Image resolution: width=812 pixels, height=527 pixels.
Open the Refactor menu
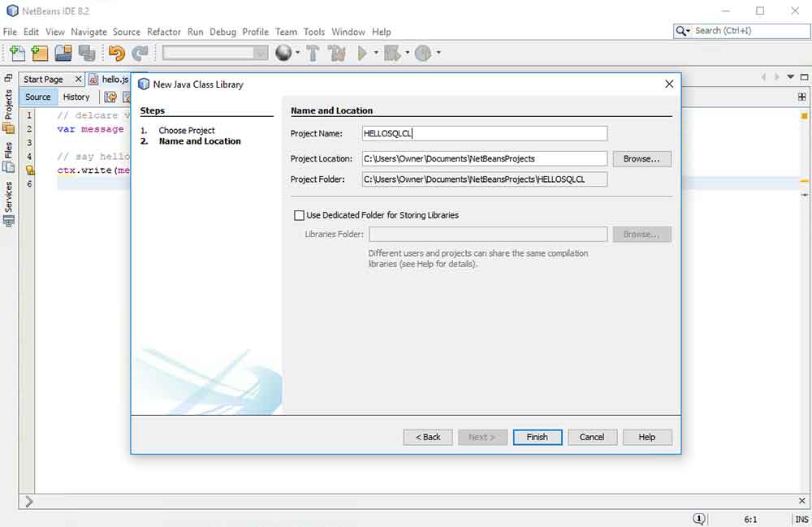164,32
